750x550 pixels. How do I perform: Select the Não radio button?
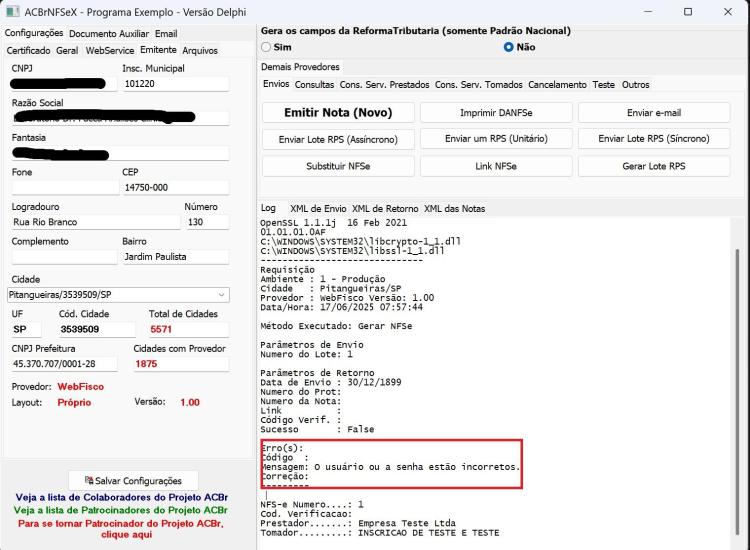(x=508, y=47)
